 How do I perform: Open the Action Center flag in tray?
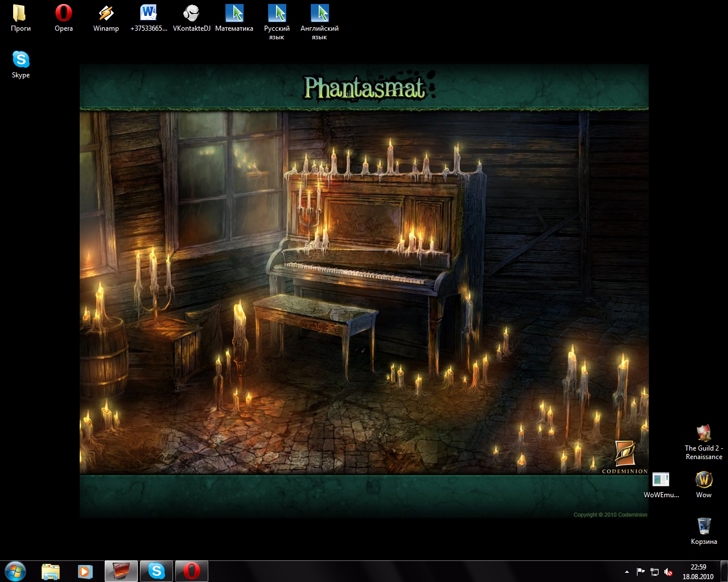641,572
